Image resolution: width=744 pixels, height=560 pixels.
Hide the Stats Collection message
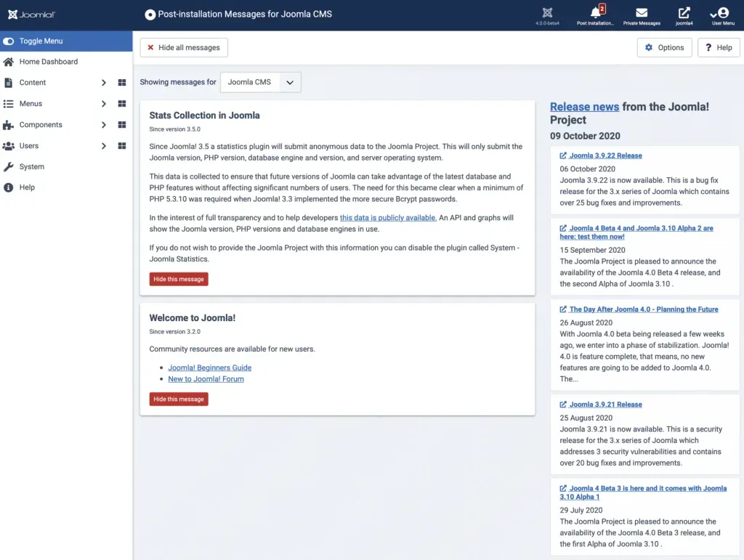coord(178,278)
